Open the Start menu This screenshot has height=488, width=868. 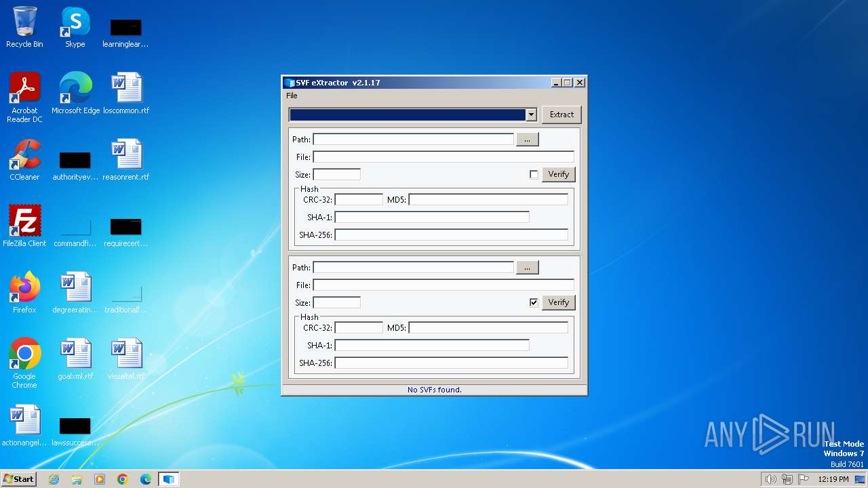(19, 479)
